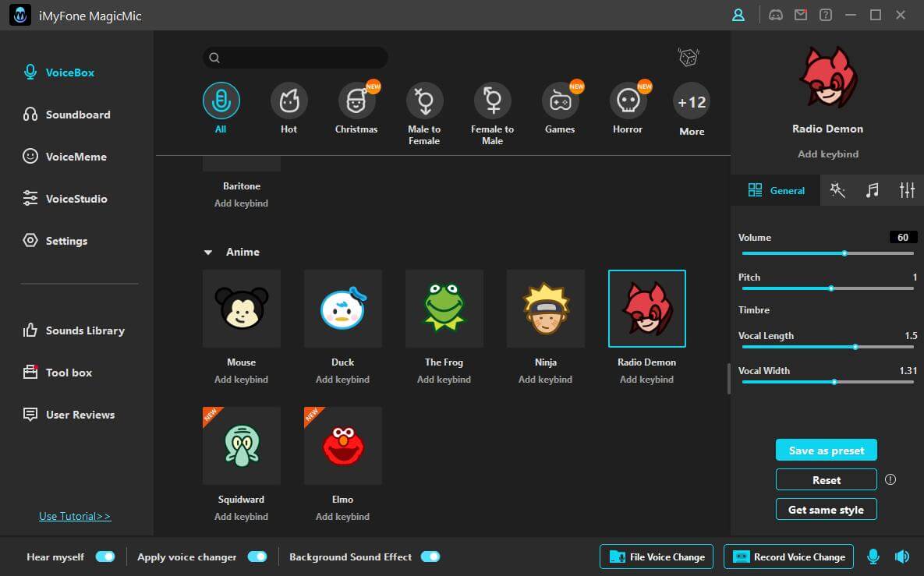Click the Volume value box showing 60

coord(903,238)
